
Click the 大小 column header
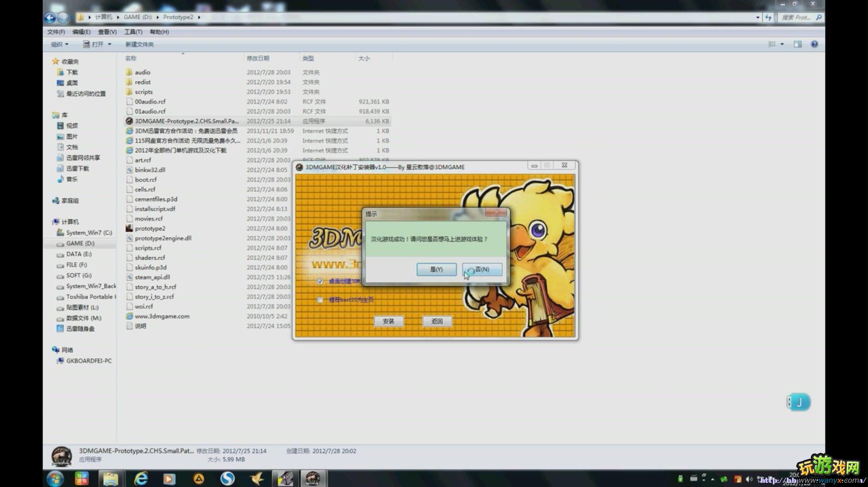tap(364, 58)
